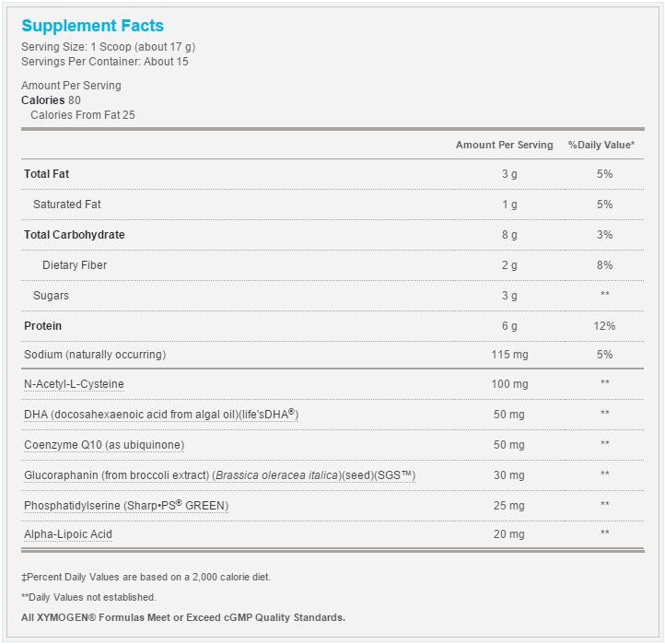This screenshot has height=644, width=665.
Task: Select the Saturated Fat row label
Action: point(66,204)
